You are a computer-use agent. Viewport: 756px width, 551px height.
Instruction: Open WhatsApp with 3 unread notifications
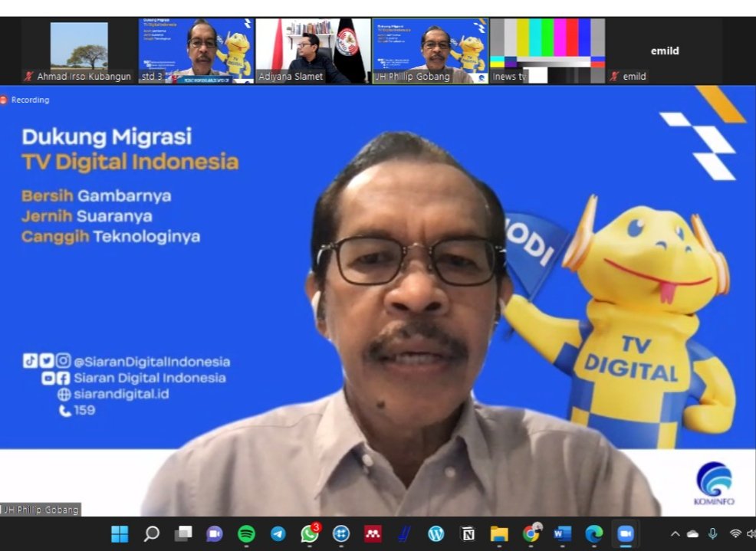(310, 534)
